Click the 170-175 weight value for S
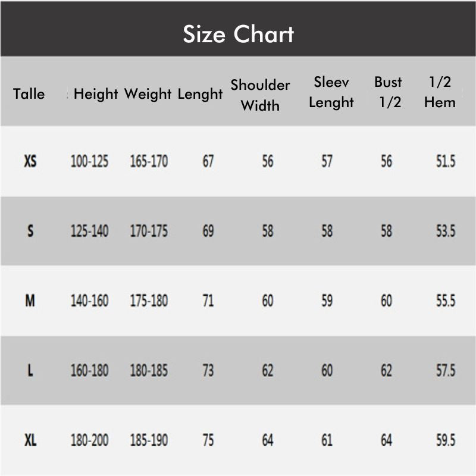The width and height of the screenshot is (476, 476). (149, 231)
